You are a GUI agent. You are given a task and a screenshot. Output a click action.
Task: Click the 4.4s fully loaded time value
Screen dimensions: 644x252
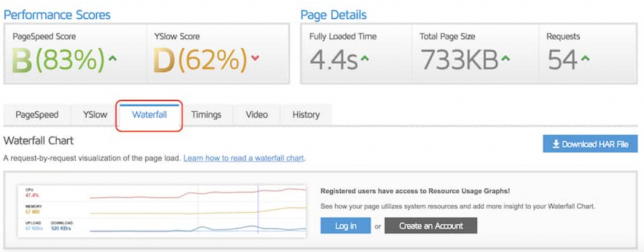tap(333, 60)
